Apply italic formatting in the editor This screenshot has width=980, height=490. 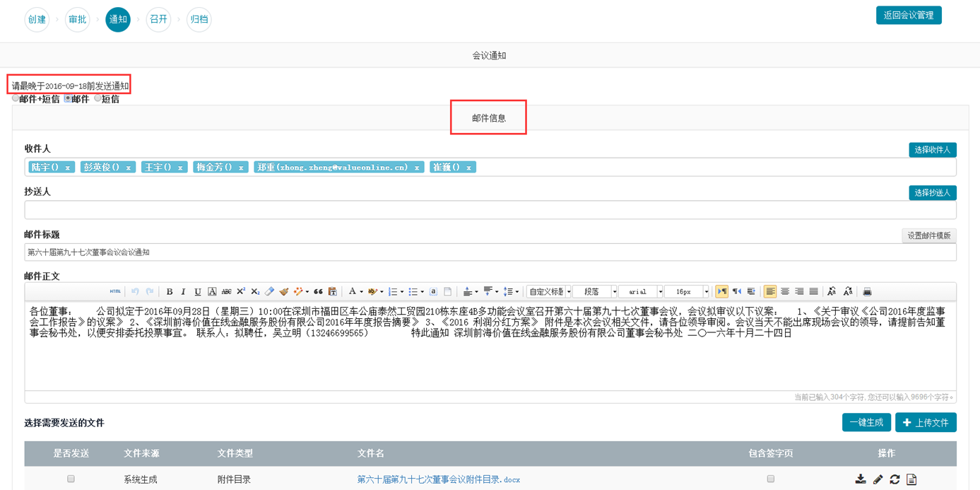pyautogui.click(x=183, y=291)
